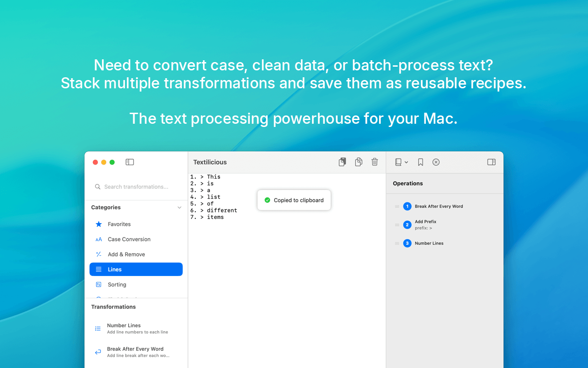Select the Favorites star icon
588x368 pixels.
(98, 224)
